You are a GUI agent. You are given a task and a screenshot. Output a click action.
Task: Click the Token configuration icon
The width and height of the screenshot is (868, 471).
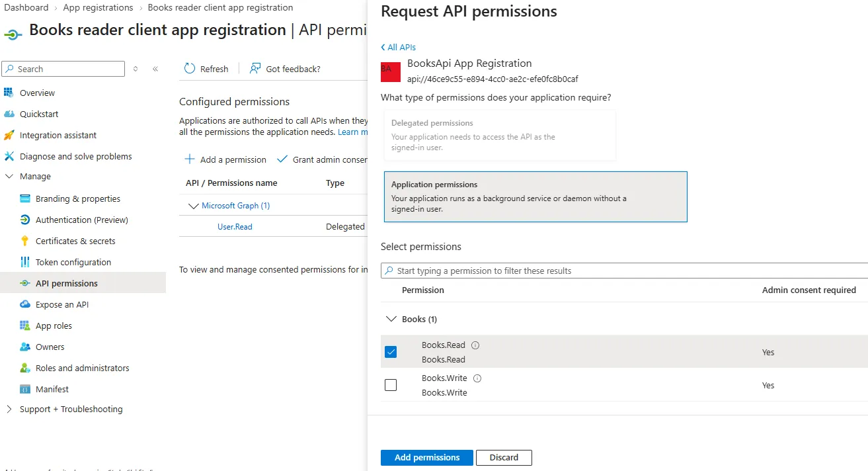tap(25, 262)
